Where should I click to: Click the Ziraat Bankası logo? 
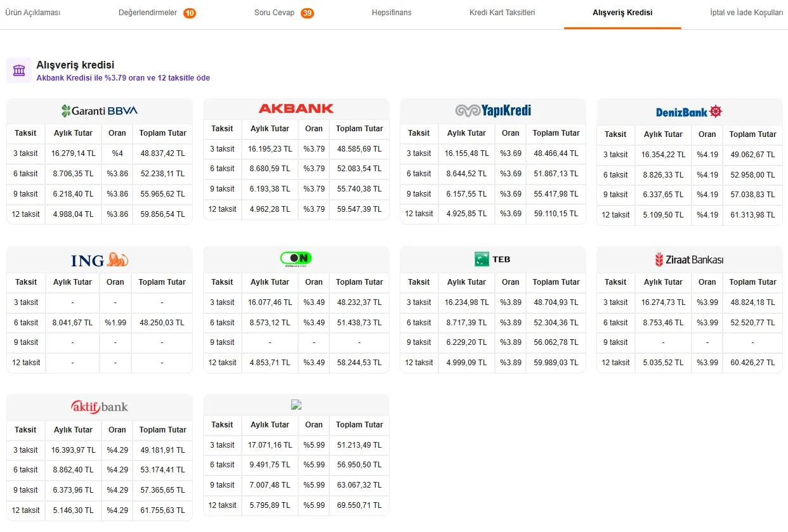pyautogui.click(x=689, y=259)
